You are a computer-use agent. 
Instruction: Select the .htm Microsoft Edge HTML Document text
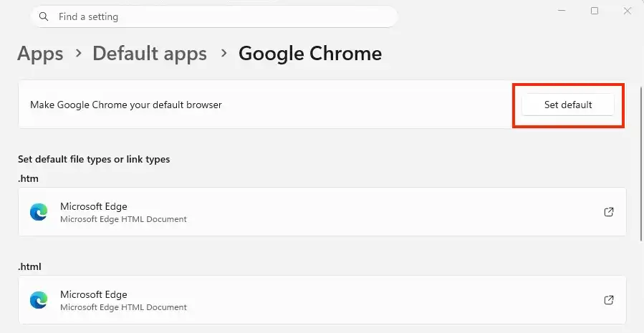pyautogui.click(x=123, y=219)
